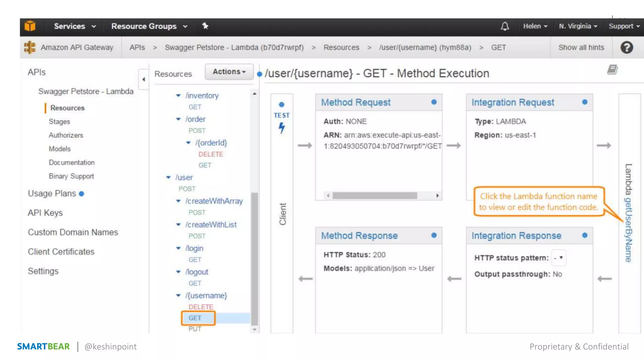Click the help question mark icon
644x362 pixels.
(626, 47)
